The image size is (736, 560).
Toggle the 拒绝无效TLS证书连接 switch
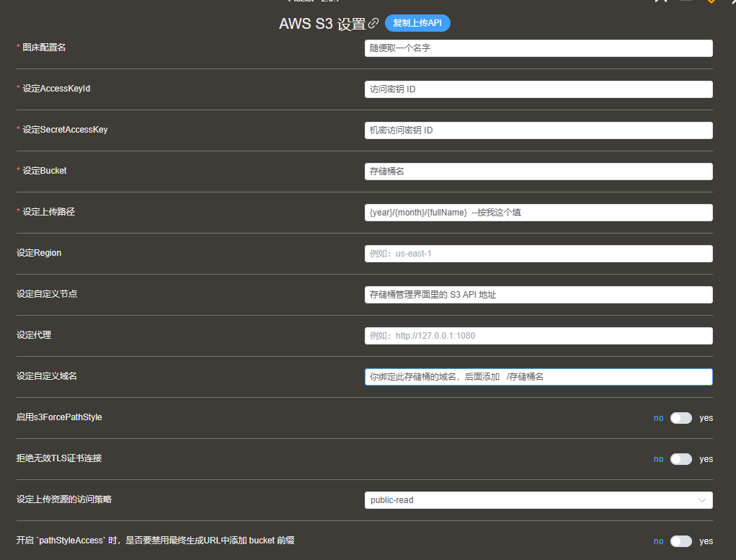pos(680,459)
